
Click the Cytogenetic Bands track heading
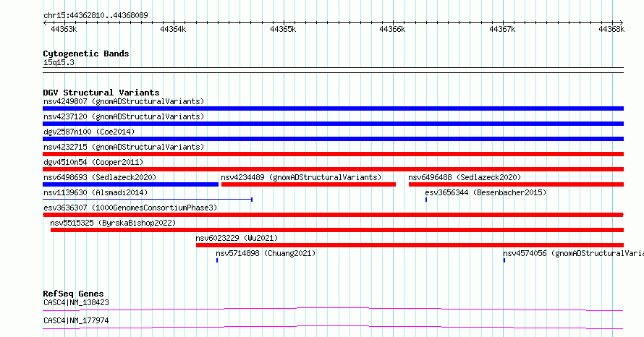(86, 54)
